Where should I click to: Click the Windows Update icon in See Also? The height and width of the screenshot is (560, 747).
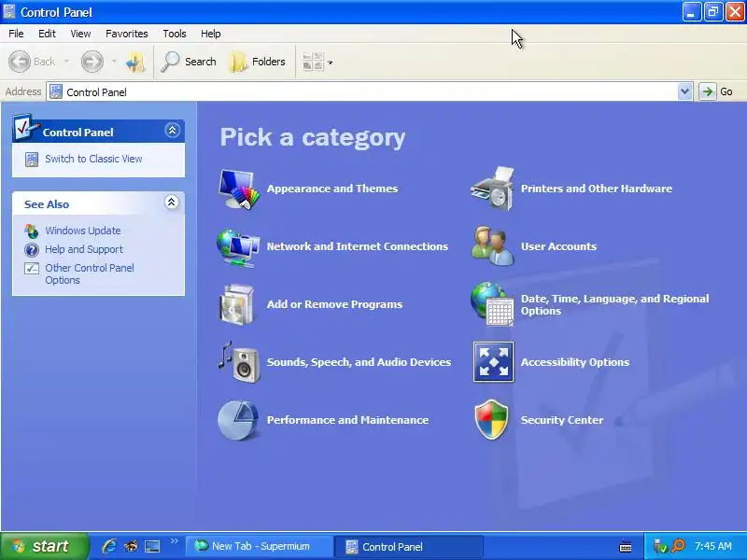pyautogui.click(x=32, y=231)
